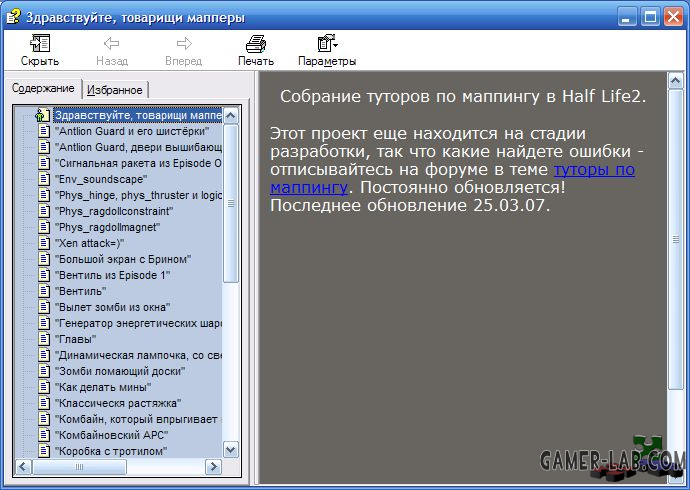Click contents tree vertical scrollbar thumb
Screen dimensions: 690x490
[231, 203]
